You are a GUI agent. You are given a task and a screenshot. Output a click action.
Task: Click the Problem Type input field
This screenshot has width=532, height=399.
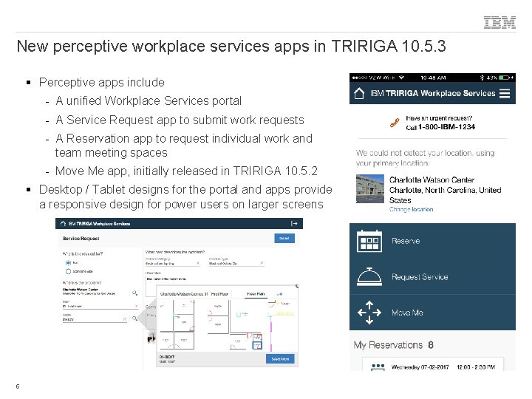[x=236, y=263]
